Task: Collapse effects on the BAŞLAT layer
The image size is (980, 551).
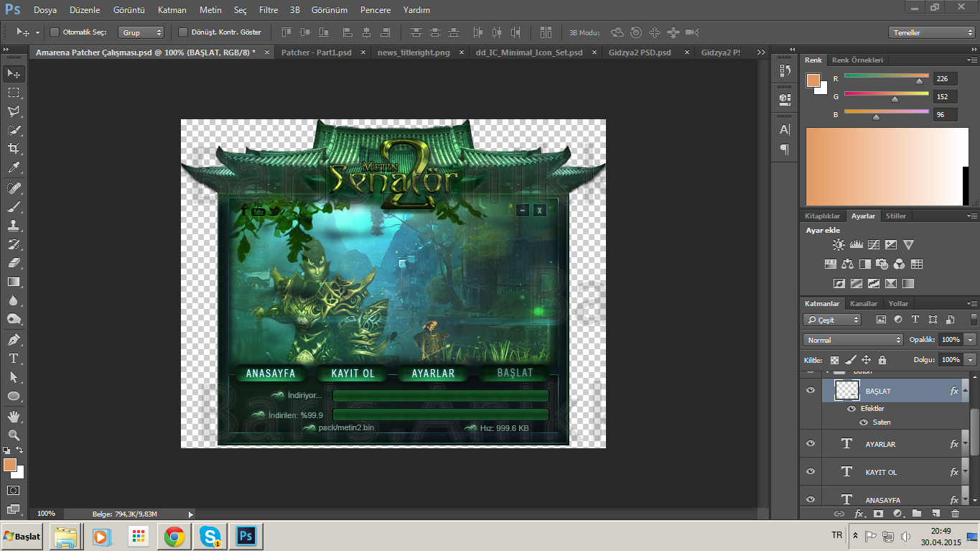Action: point(965,391)
